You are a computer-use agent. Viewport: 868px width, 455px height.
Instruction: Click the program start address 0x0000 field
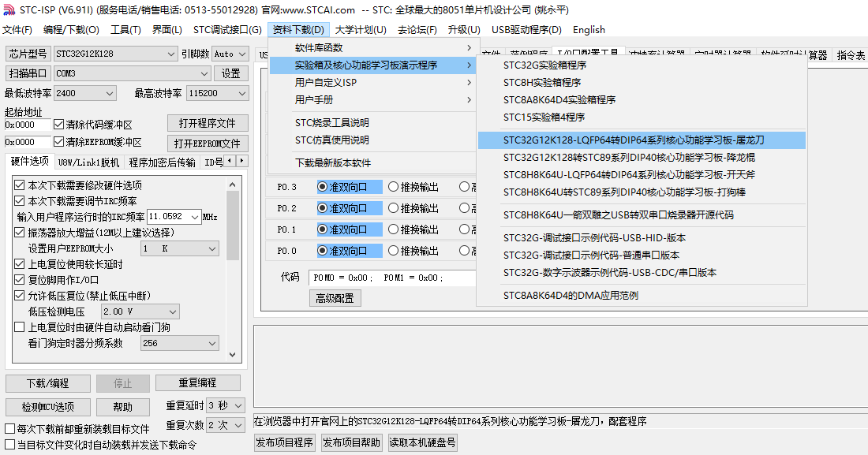point(28,125)
